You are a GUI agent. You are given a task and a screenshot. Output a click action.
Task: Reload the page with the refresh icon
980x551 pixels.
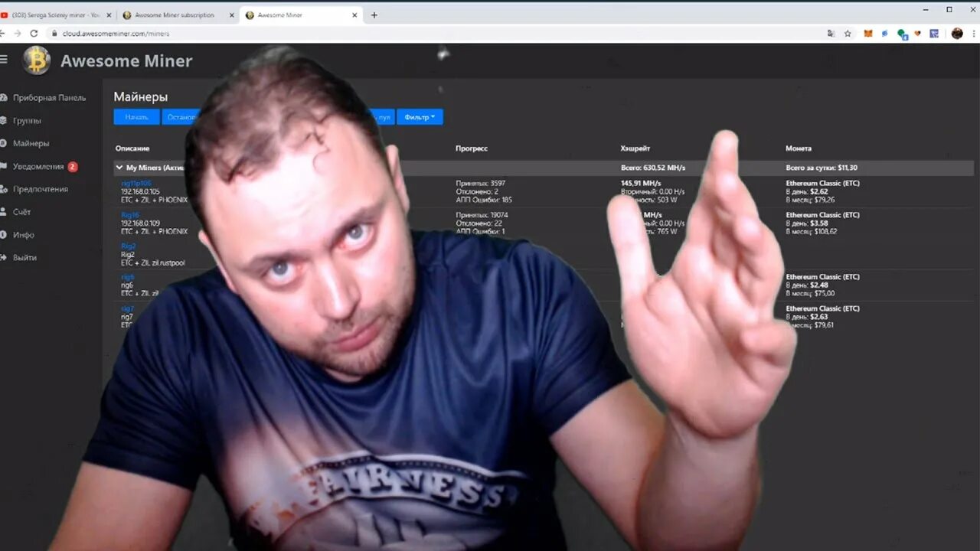point(34,34)
